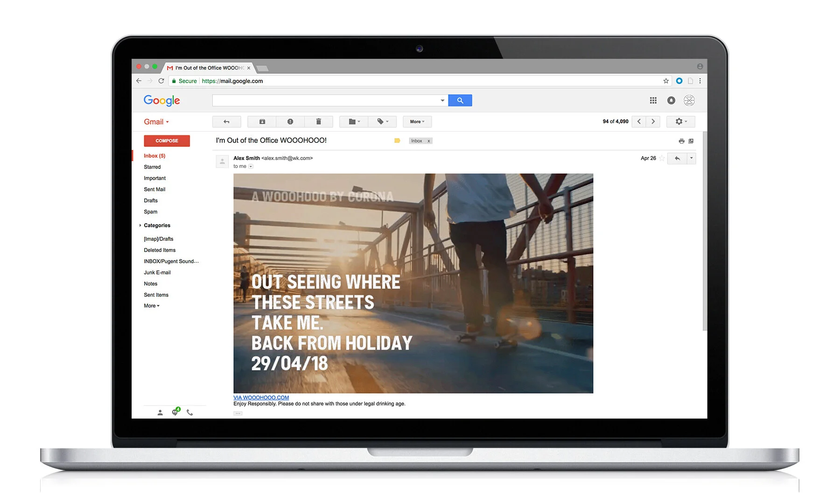Click the account avatar icon
Viewport: 840px width, 504px height.
(x=689, y=100)
